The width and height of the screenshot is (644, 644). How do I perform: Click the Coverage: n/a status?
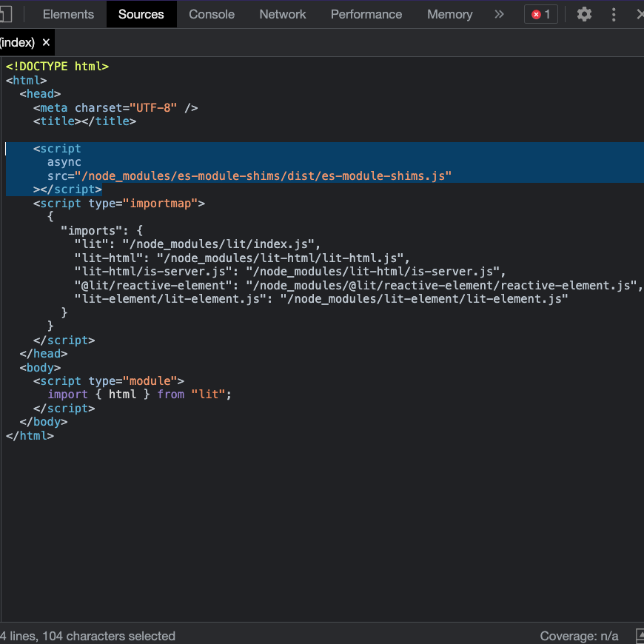pos(579,636)
